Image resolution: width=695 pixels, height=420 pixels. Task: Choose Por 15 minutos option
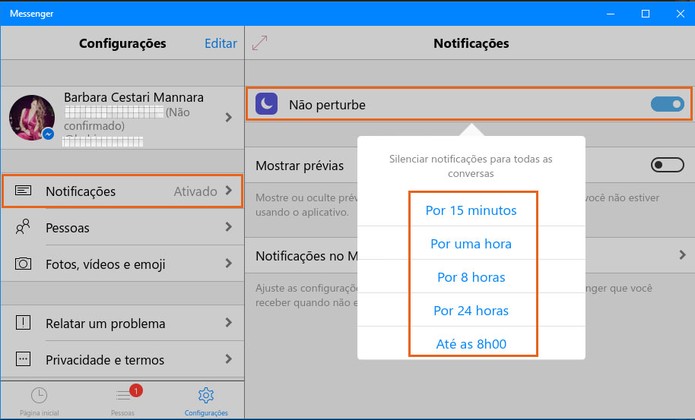tap(471, 210)
